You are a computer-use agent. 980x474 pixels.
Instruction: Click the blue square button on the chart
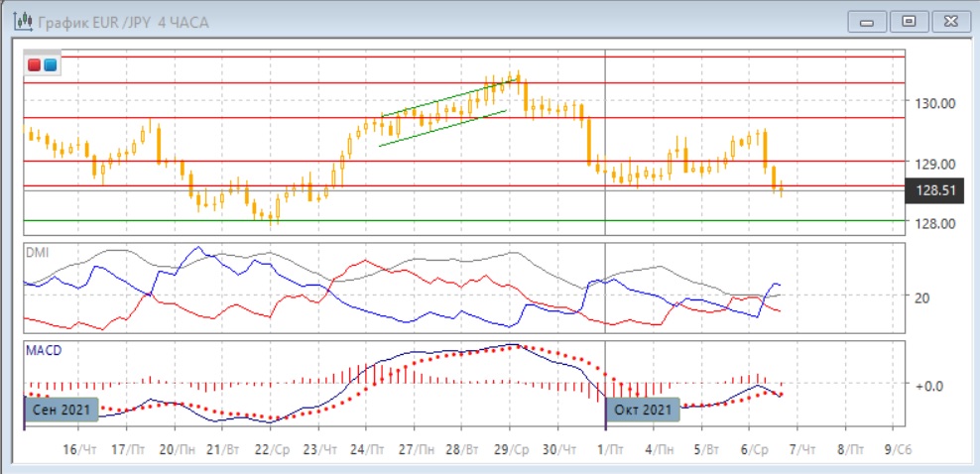[x=50, y=65]
